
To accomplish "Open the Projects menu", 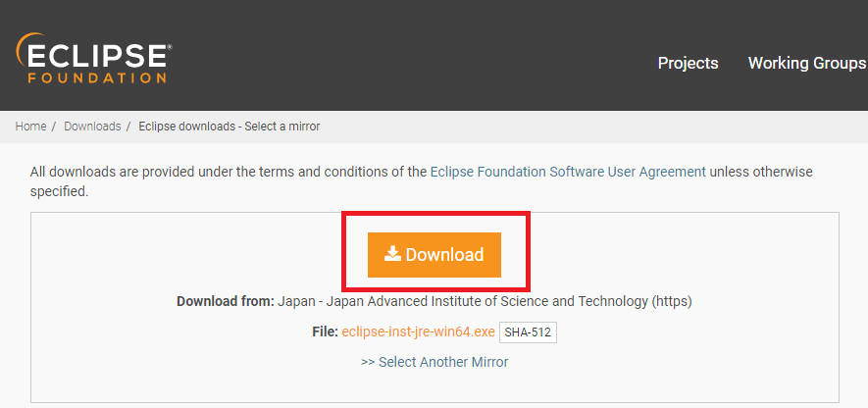I will (689, 63).
